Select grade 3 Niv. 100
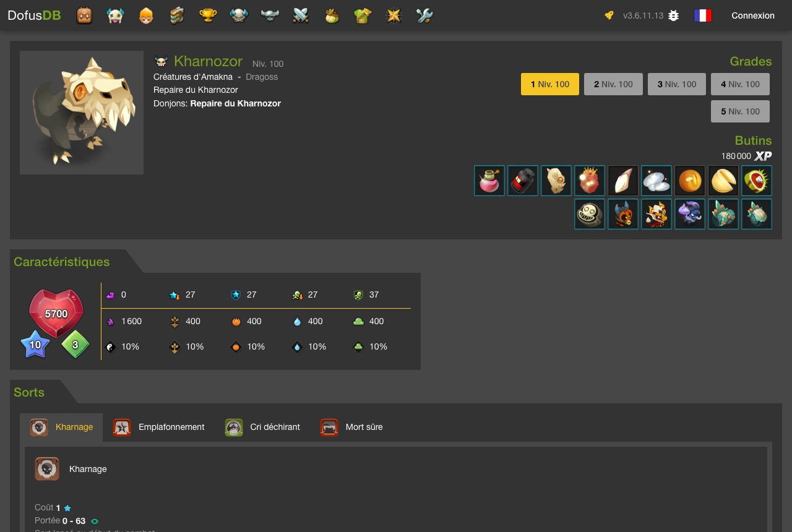 pos(677,84)
